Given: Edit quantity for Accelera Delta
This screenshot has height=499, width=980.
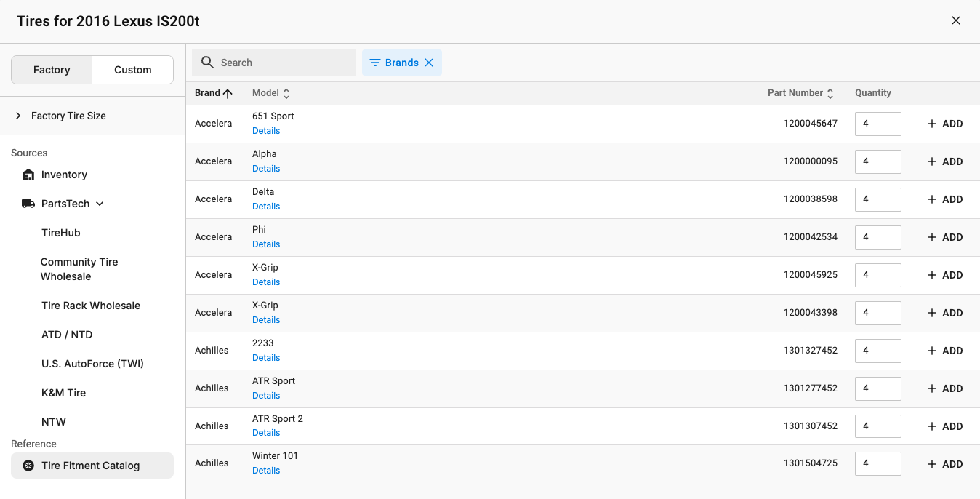Looking at the screenshot, I should coord(878,199).
